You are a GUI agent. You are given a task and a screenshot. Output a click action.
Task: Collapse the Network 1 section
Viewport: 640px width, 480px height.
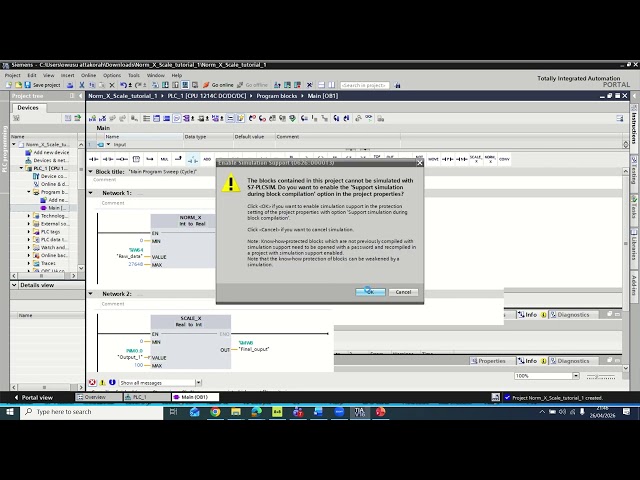pyautogui.click(x=91, y=193)
